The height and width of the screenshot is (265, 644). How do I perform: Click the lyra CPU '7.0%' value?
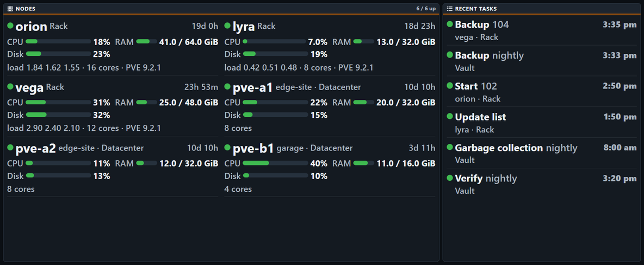tap(318, 42)
